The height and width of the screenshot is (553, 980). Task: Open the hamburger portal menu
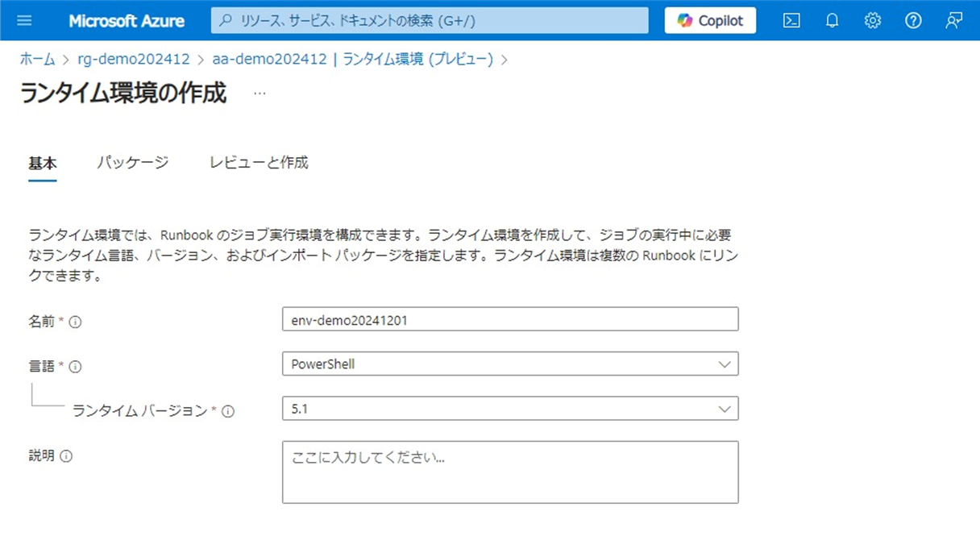(24, 20)
